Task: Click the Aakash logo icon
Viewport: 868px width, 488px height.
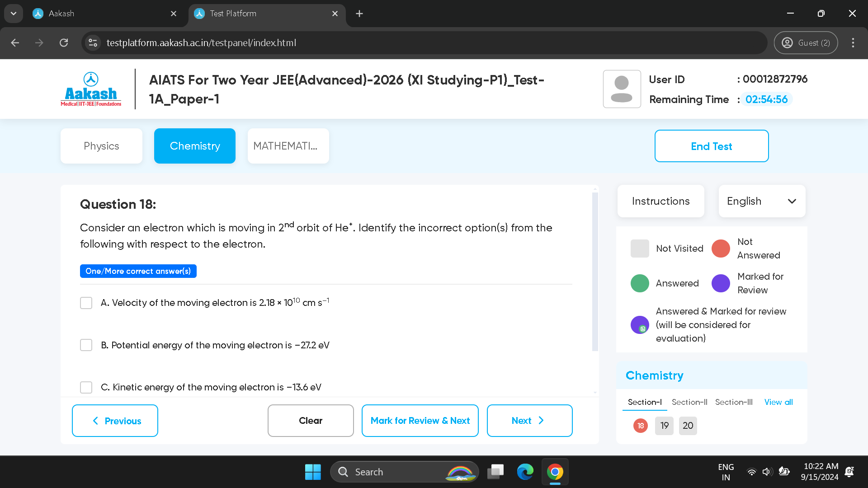Action: pos(91,79)
